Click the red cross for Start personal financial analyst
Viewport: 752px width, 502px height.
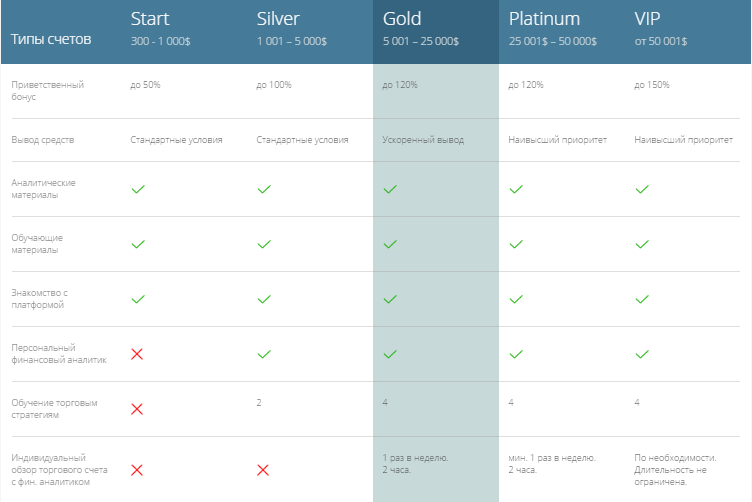pos(137,354)
